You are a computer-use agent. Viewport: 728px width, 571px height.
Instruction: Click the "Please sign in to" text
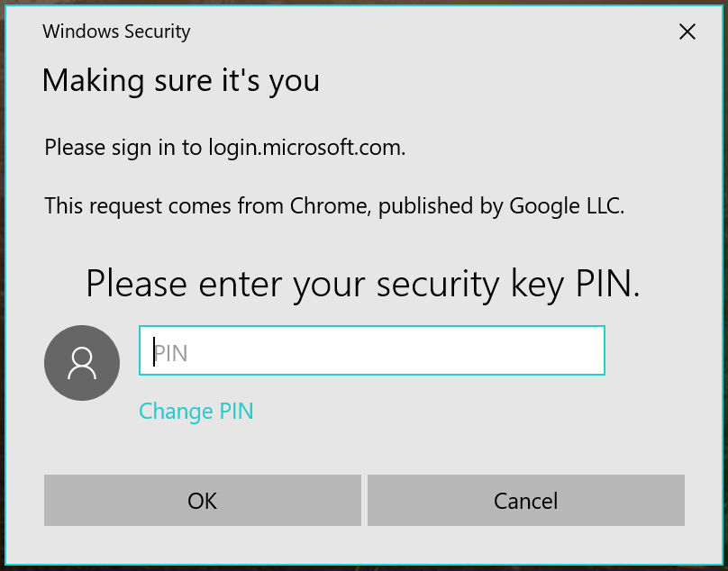point(123,147)
